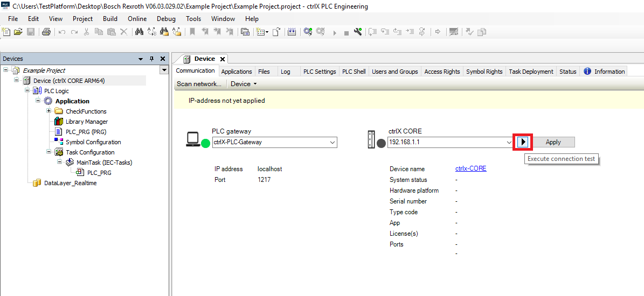This screenshot has height=296, width=644.
Task: Run the connection test play button
Action: point(523,142)
